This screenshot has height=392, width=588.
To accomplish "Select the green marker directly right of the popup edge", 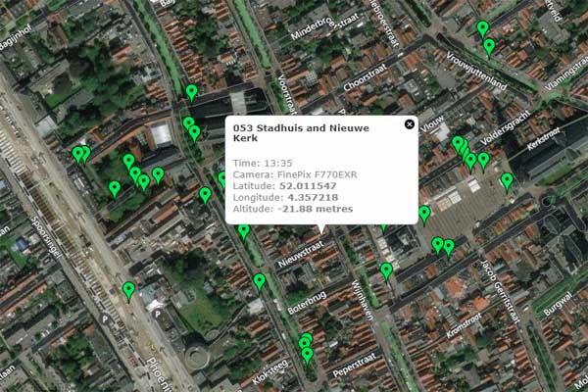I will [424, 215].
